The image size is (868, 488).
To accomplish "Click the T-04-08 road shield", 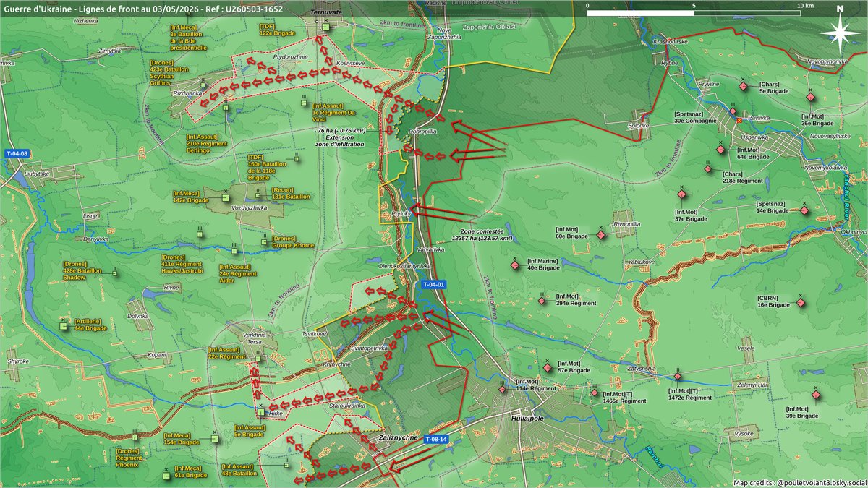I will point(17,153).
